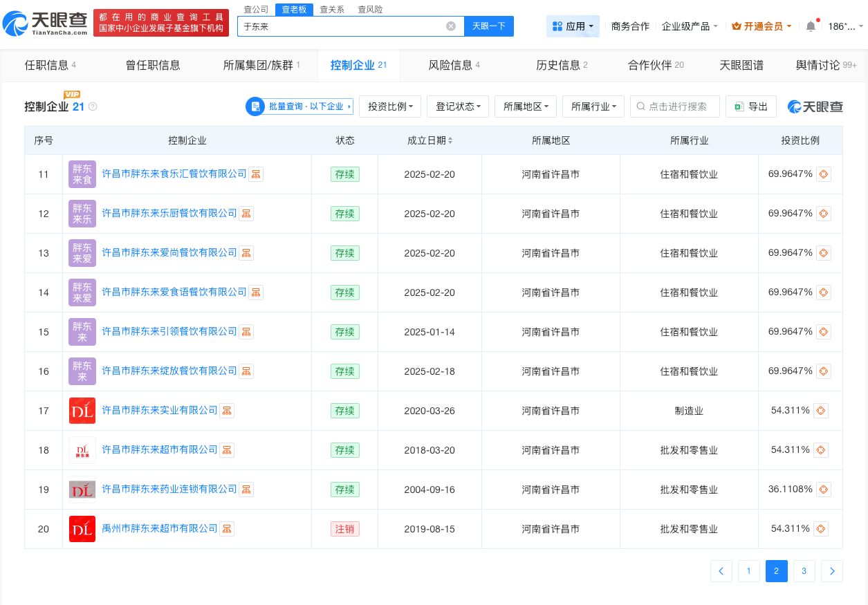Expand the 所属行业 filter
Image resolution: width=868 pixels, height=605 pixels.
593,106
